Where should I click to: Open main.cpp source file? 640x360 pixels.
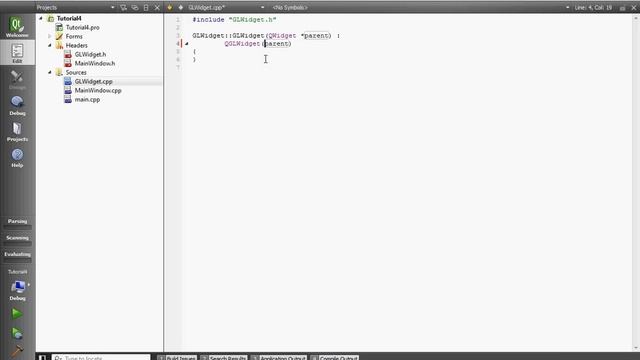pyautogui.click(x=87, y=100)
